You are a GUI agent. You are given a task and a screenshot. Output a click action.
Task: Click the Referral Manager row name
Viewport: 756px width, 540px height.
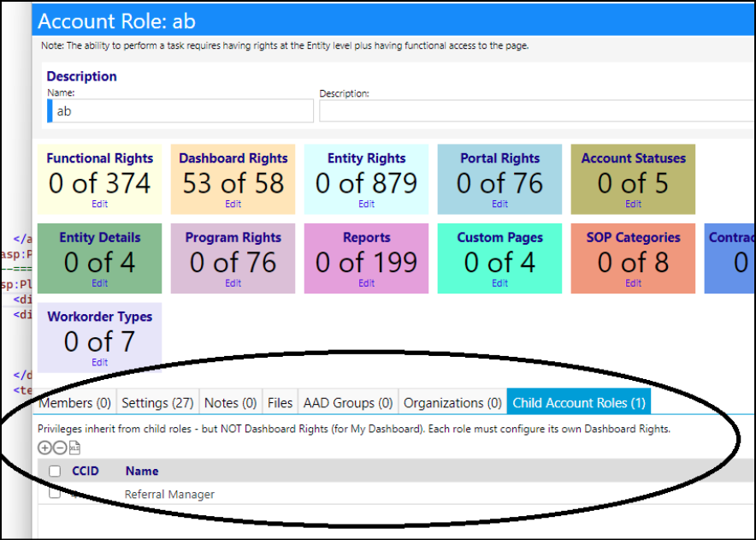pos(169,494)
